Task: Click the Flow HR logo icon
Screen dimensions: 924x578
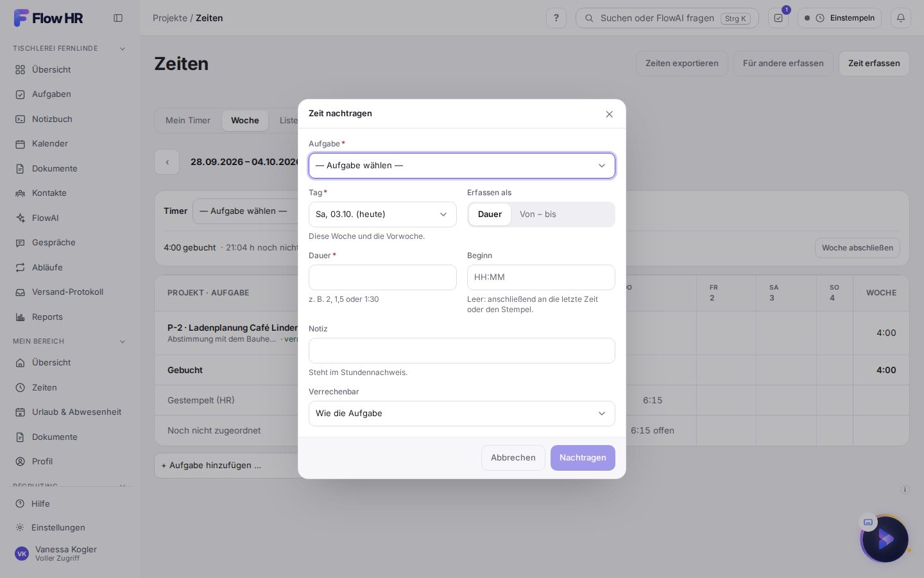Action: pos(21,18)
